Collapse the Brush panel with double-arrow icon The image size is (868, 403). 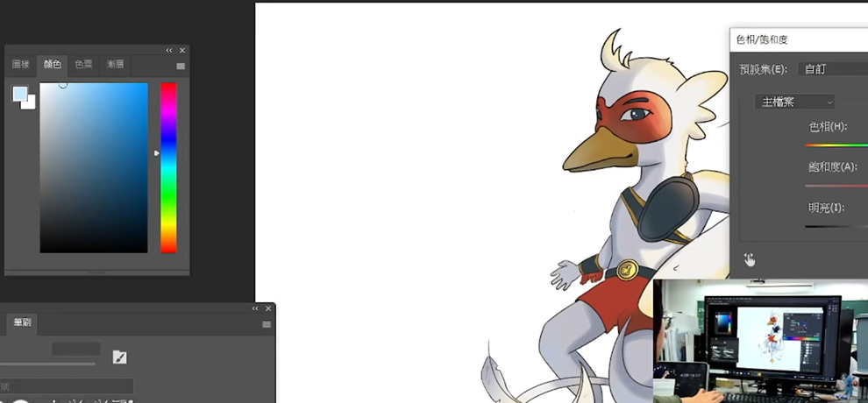point(255,308)
